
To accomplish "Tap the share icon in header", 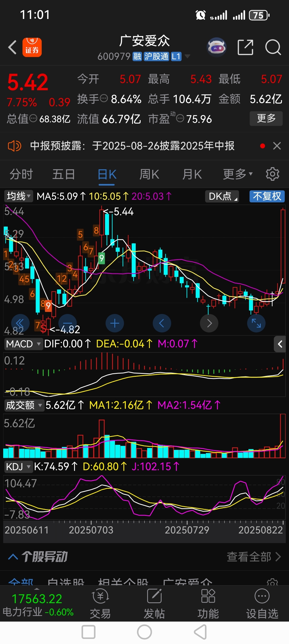I will pyautogui.click(x=245, y=47).
